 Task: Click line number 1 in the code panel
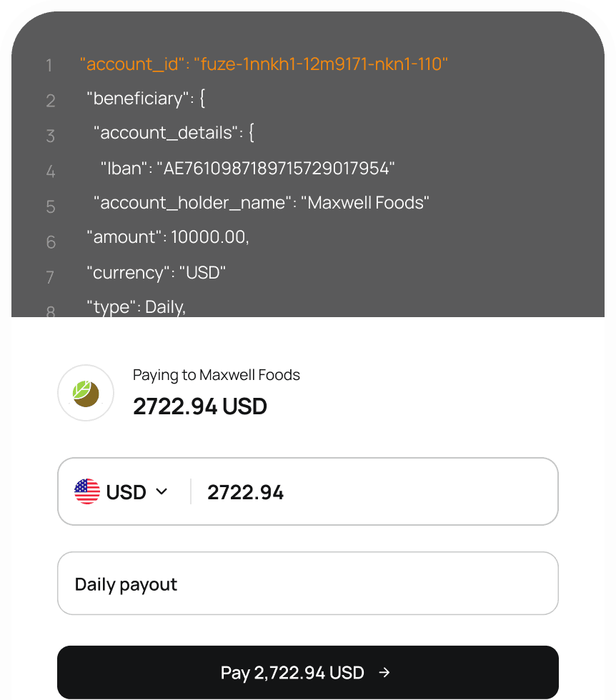click(49, 65)
